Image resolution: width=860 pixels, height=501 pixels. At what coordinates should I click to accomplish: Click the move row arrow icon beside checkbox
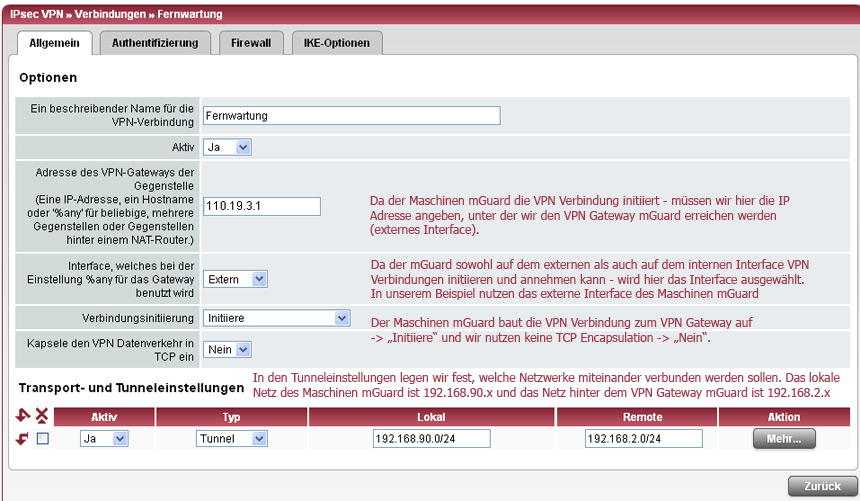point(23,439)
